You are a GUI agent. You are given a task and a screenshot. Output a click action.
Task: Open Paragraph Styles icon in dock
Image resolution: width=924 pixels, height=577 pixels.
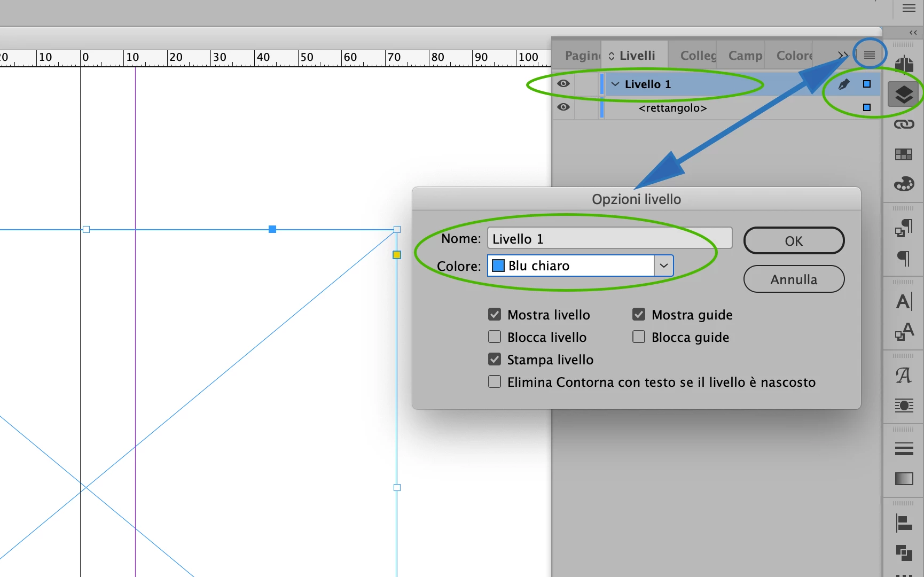[x=904, y=228]
